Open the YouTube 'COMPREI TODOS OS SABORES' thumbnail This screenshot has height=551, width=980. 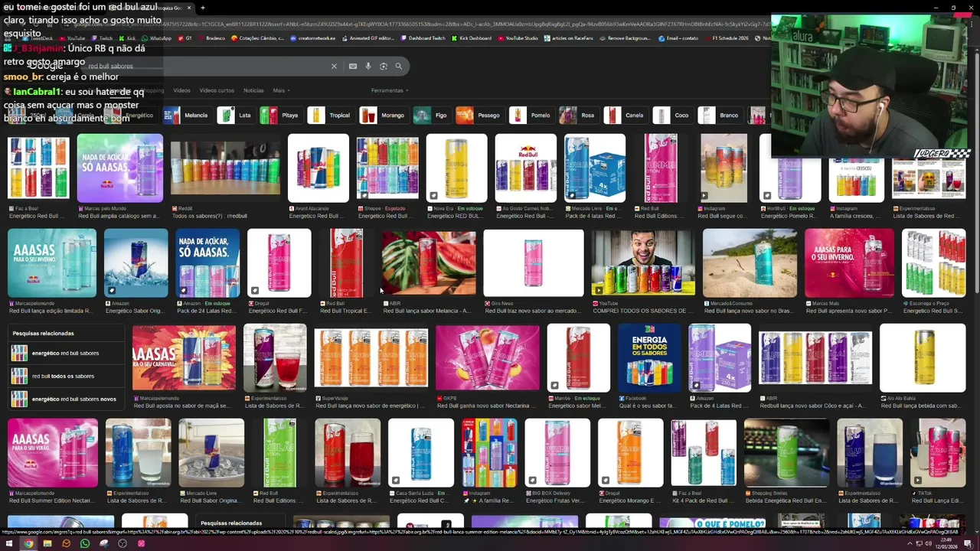(x=643, y=263)
